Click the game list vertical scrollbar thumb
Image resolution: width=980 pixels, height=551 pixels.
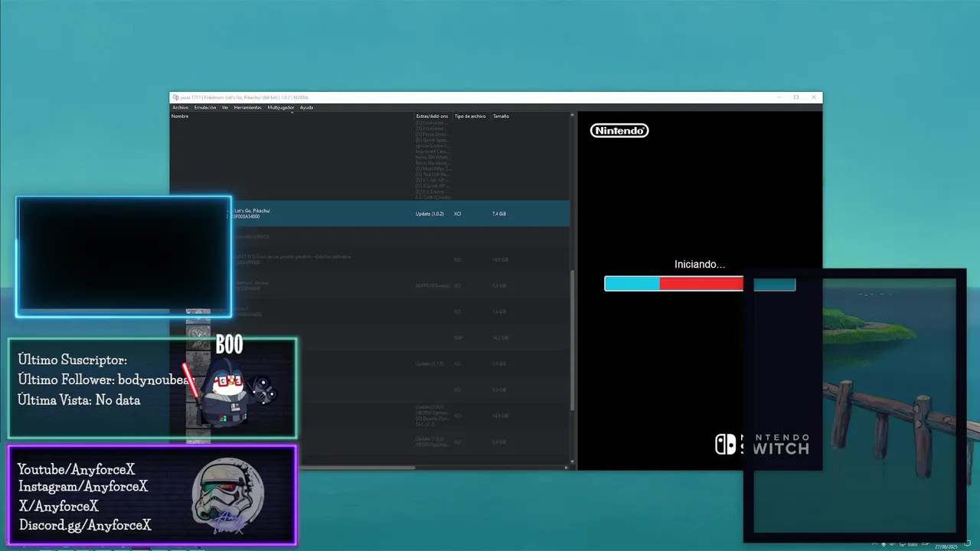click(573, 339)
